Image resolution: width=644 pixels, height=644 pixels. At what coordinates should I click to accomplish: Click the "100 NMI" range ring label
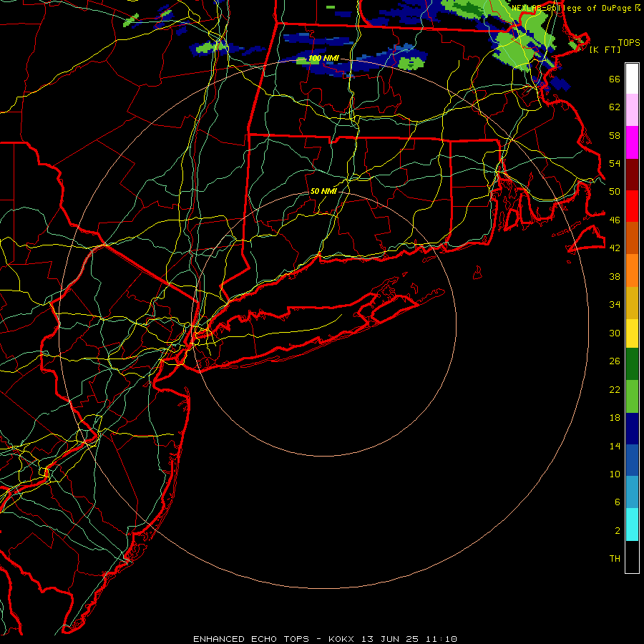tap(323, 59)
